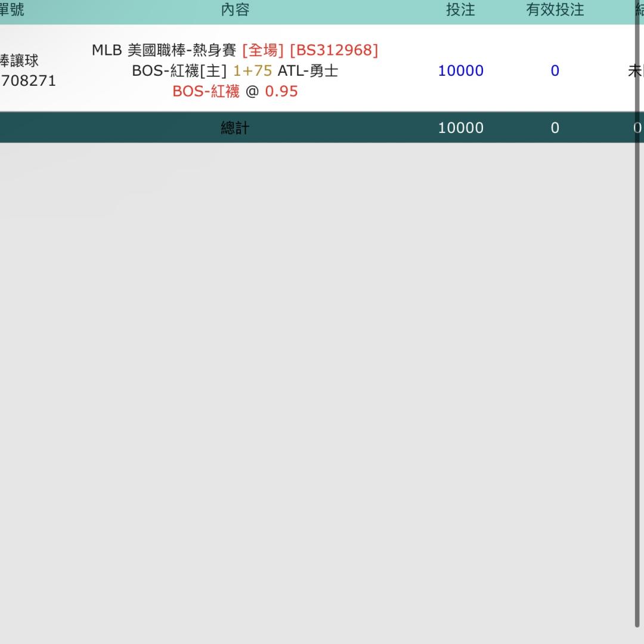Click ATL-勇士 team name
This screenshot has height=644, width=644.
pyautogui.click(x=308, y=70)
